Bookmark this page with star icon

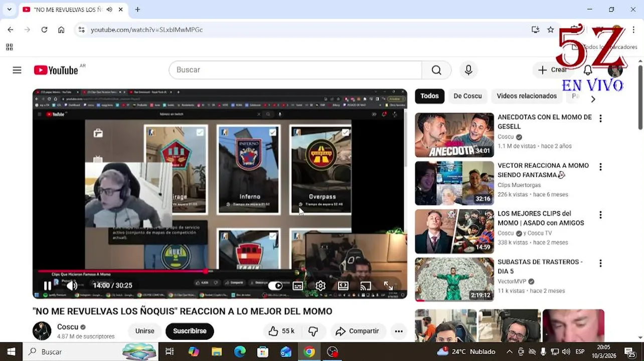[x=551, y=30]
